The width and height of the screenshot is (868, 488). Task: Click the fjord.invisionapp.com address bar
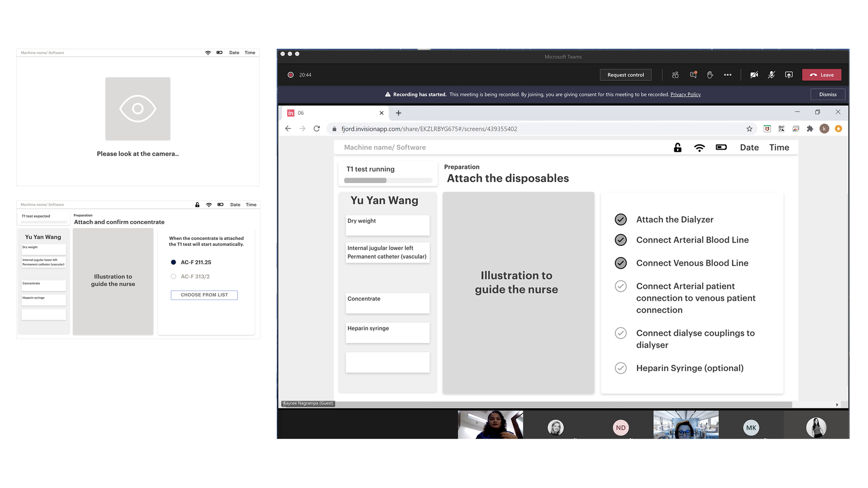point(542,129)
